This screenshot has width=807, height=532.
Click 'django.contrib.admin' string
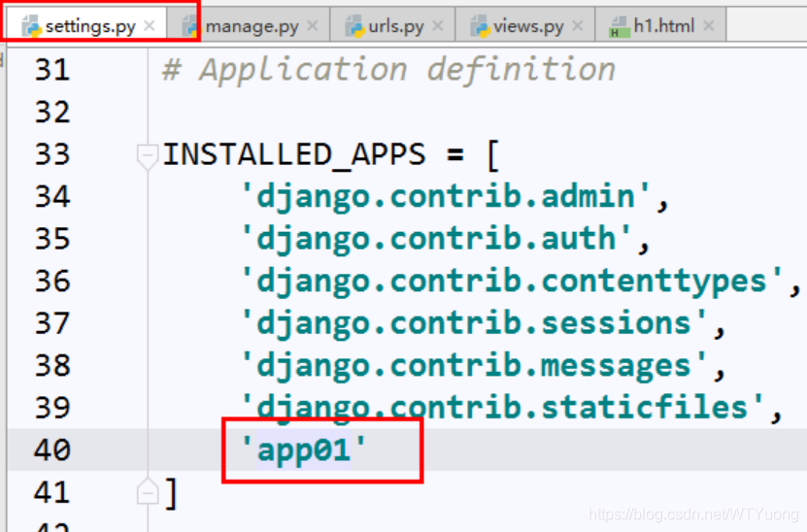446,198
